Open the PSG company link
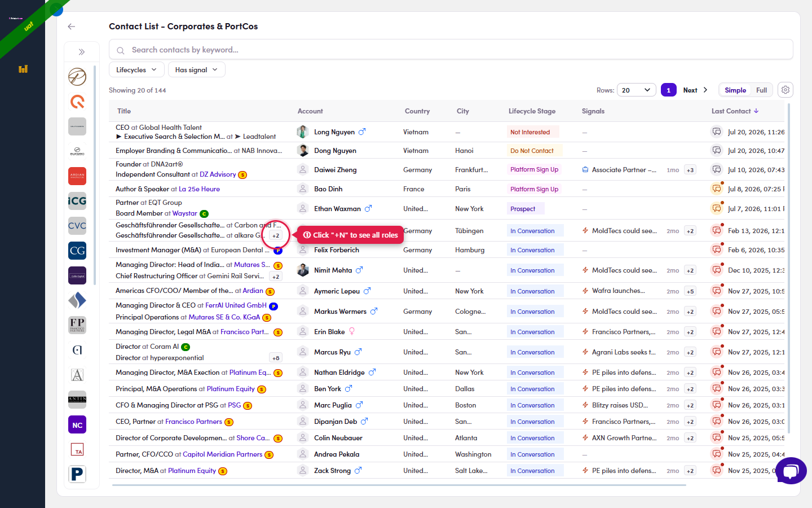Screen dimensions: 812x508 (234, 405)
